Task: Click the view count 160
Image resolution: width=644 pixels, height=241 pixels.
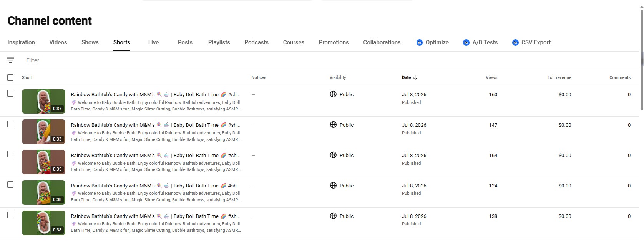Action: point(493,94)
